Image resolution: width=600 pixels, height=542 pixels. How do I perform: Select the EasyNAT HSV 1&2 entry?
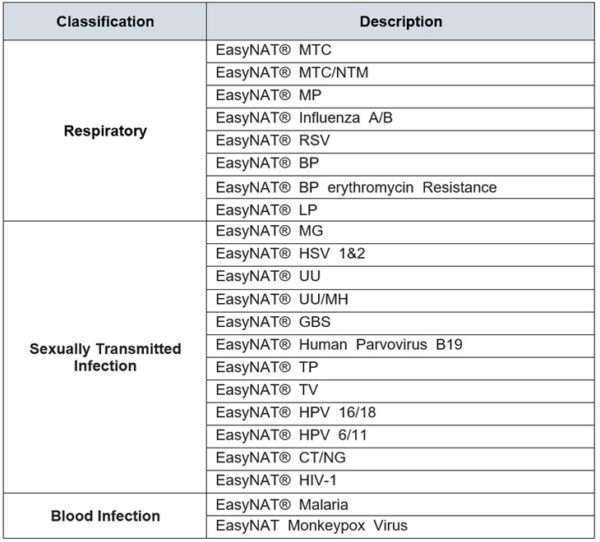(x=276, y=254)
